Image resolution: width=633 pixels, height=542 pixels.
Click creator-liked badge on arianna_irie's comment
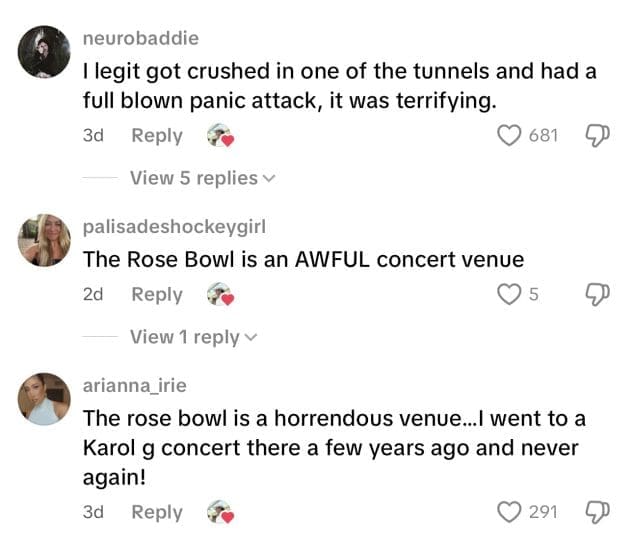(x=220, y=513)
